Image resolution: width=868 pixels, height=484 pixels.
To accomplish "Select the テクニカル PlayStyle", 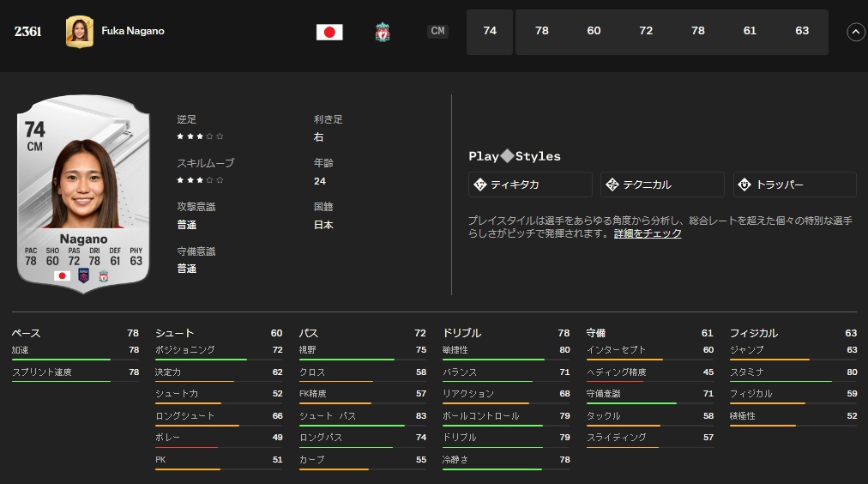I will (x=663, y=185).
